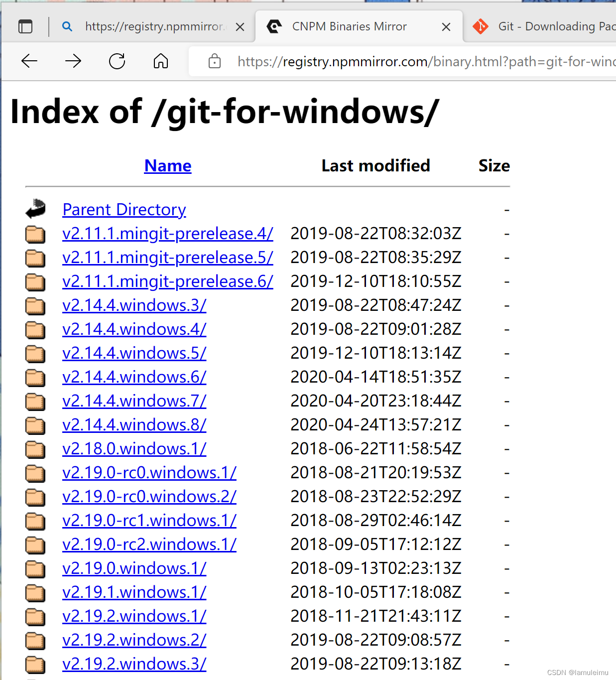The width and height of the screenshot is (616, 680).
Task: Click folder icon beside v2.19.0-rc2.windows.1/
Action: (35, 545)
